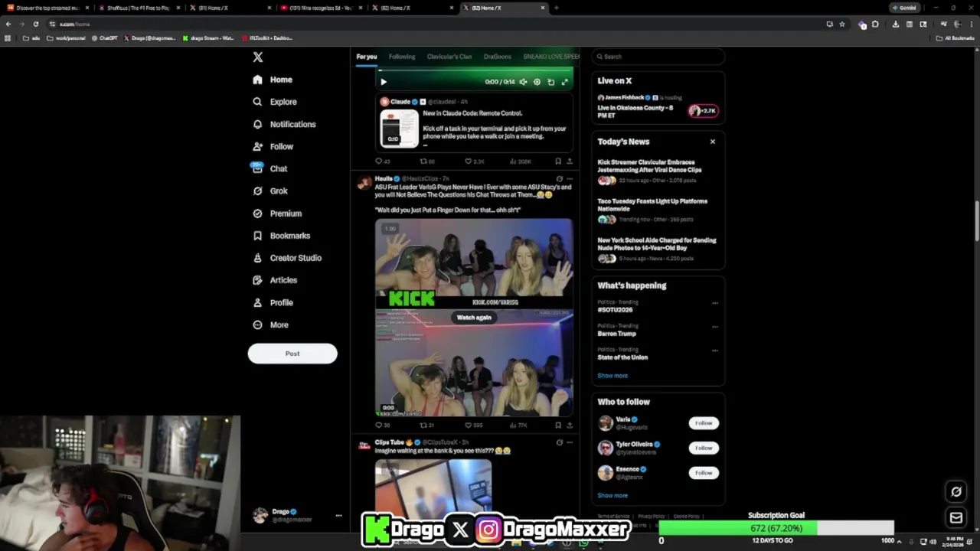Open more options for Barron Trump trend
This screenshot has height=551, width=980.
tap(715, 327)
